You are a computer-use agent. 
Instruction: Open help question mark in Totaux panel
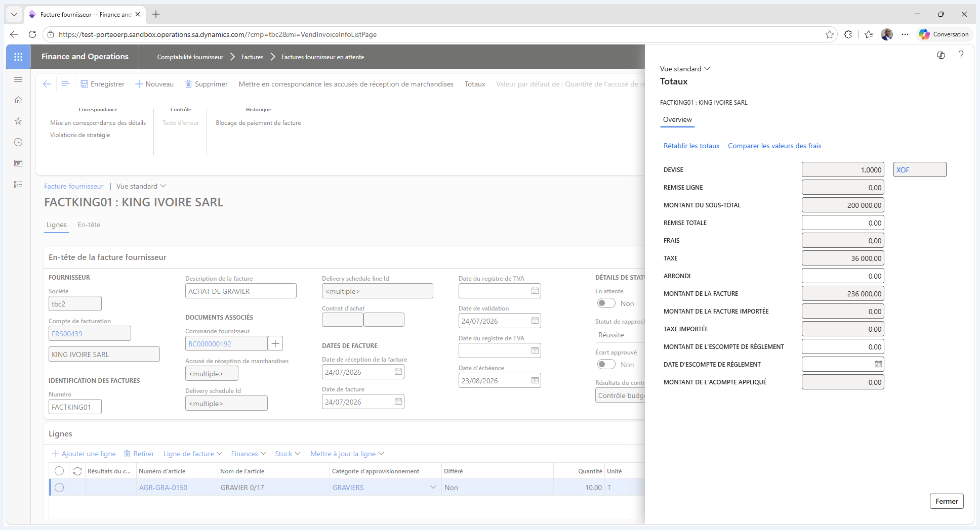pyautogui.click(x=961, y=55)
